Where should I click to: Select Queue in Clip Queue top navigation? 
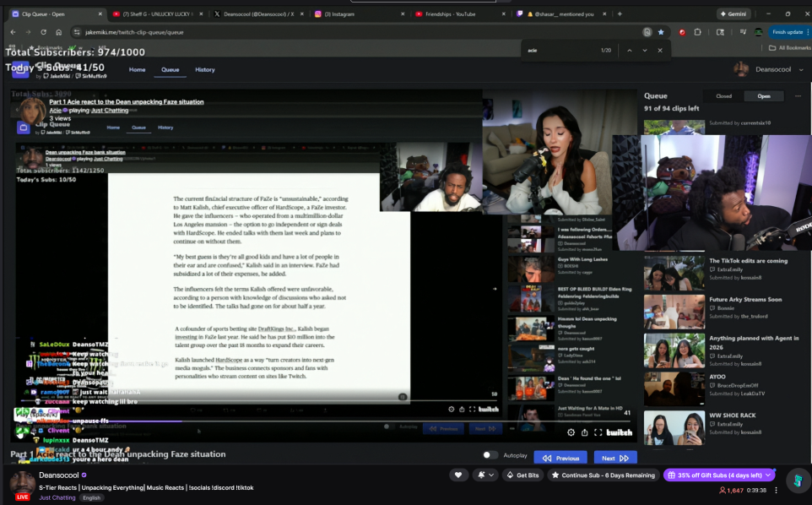click(x=170, y=69)
